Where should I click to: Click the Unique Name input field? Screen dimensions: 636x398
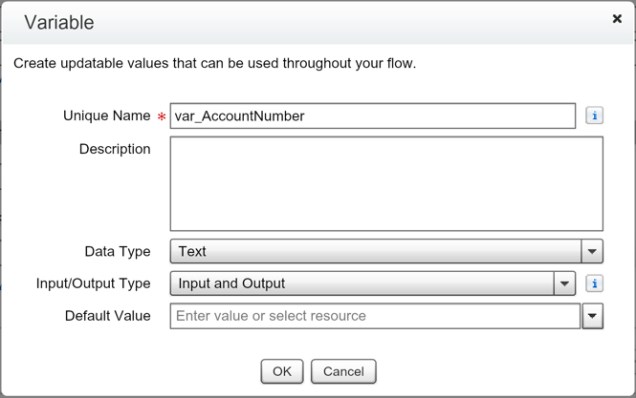pyautogui.click(x=372, y=116)
